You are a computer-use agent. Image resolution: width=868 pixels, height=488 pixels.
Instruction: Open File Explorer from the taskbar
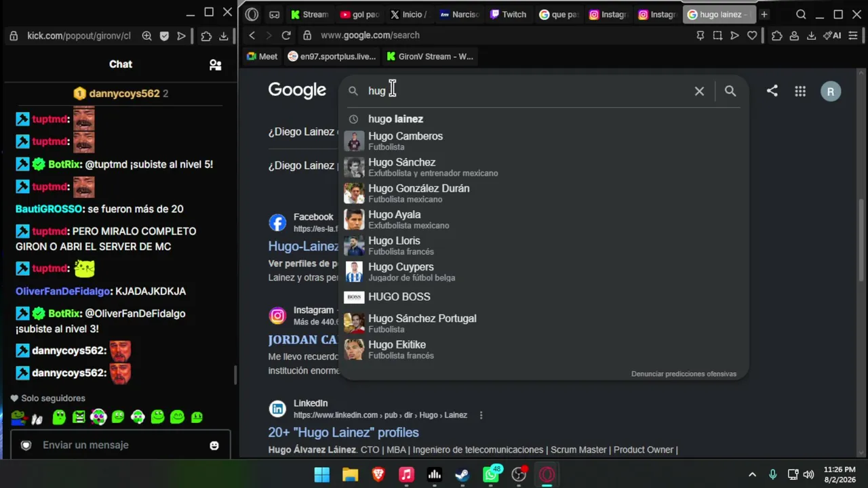[x=350, y=474]
